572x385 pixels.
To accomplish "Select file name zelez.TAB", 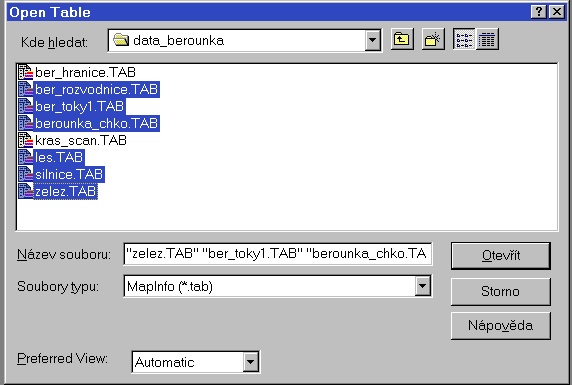I will click(x=66, y=191).
